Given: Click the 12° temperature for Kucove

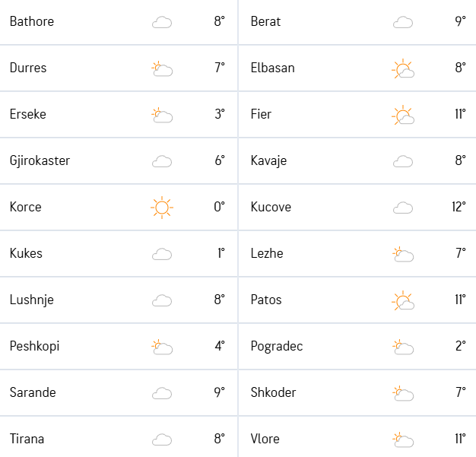Looking at the screenshot, I should click(459, 207).
